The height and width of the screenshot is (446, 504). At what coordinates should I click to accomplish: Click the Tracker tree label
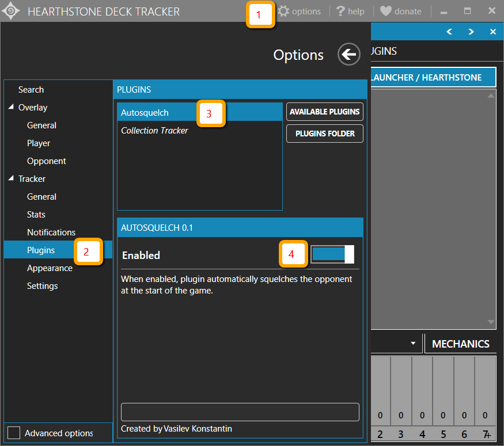(32, 179)
